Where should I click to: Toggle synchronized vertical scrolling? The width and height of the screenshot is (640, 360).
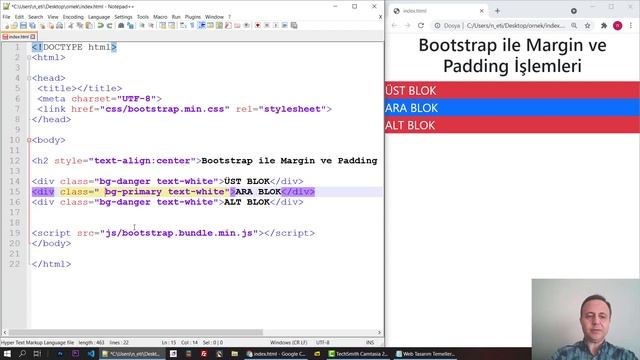[163, 25]
